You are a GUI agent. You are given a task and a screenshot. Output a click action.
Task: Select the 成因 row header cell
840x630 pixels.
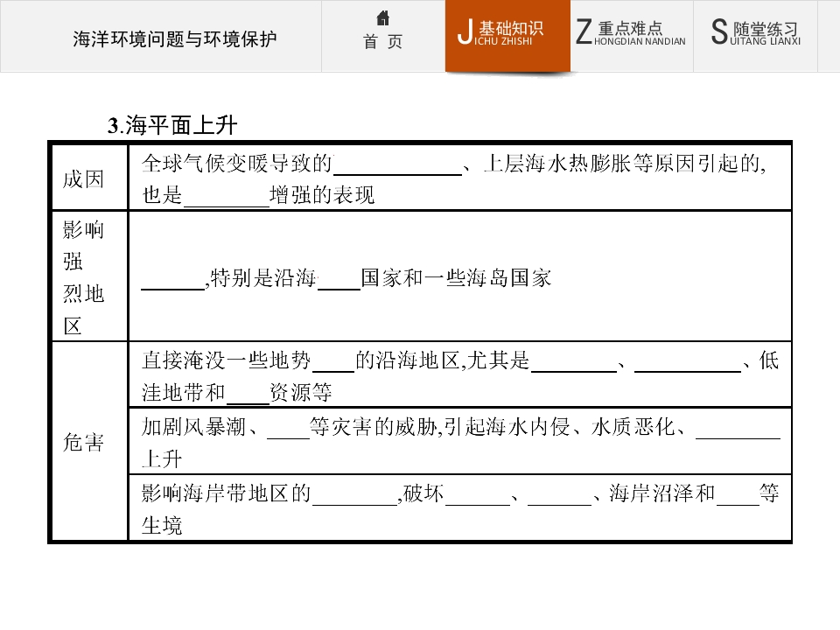tap(89, 178)
